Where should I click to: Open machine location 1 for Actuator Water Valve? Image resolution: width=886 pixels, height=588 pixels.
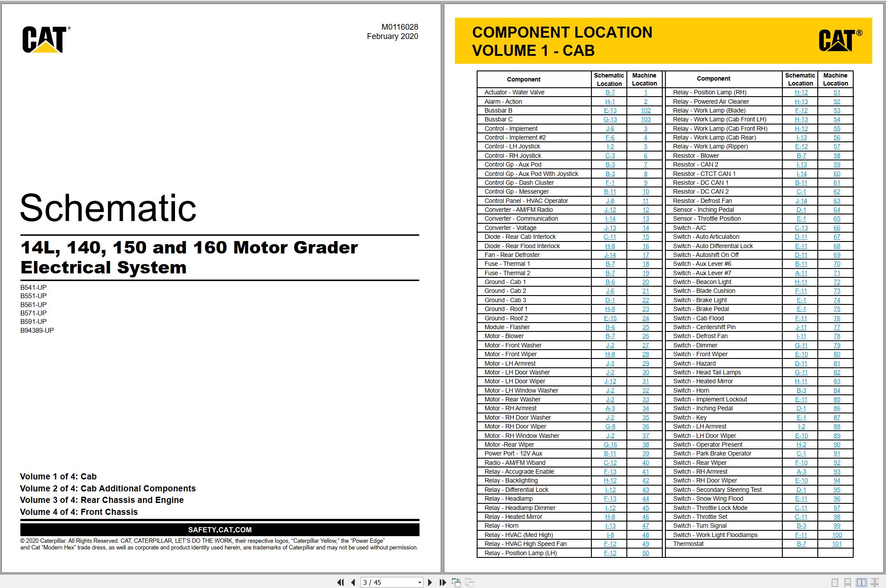[x=645, y=92]
